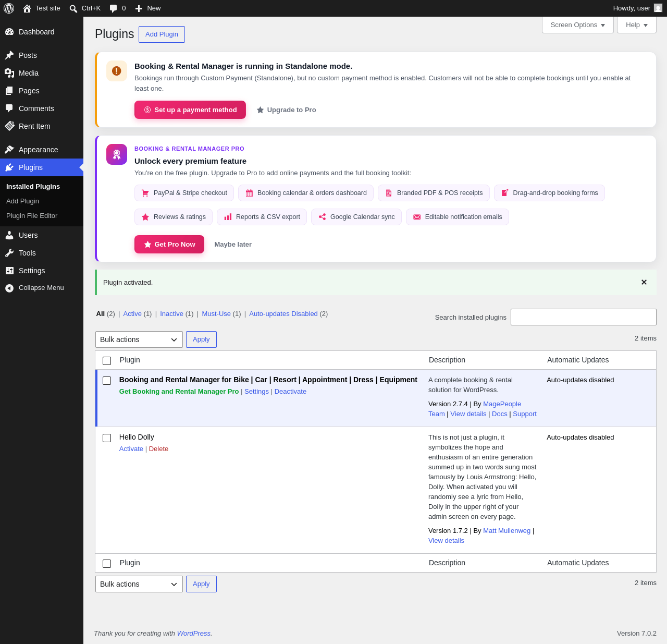The height and width of the screenshot is (644, 667).
Task: Filter plugins by Active
Action: (132, 314)
